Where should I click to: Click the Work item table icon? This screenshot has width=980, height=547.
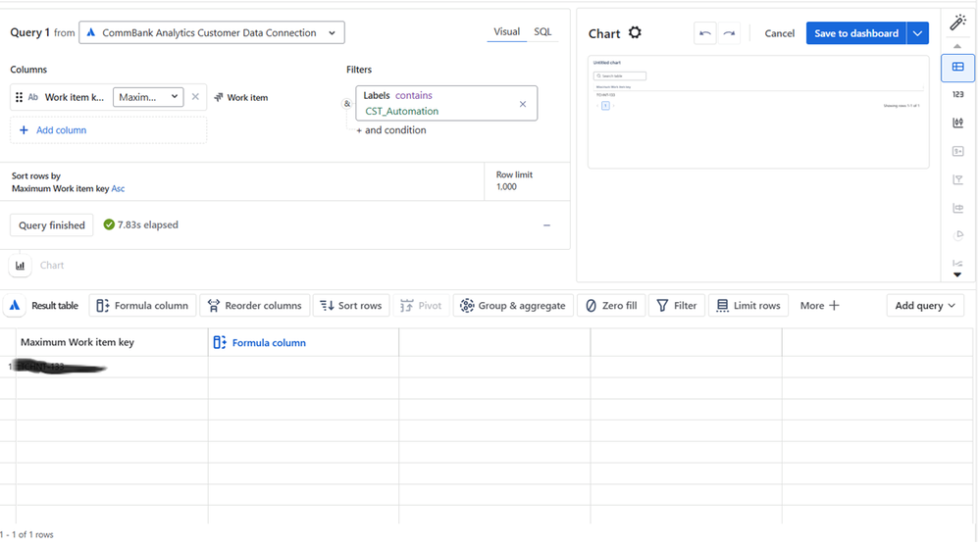[x=218, y=97]
